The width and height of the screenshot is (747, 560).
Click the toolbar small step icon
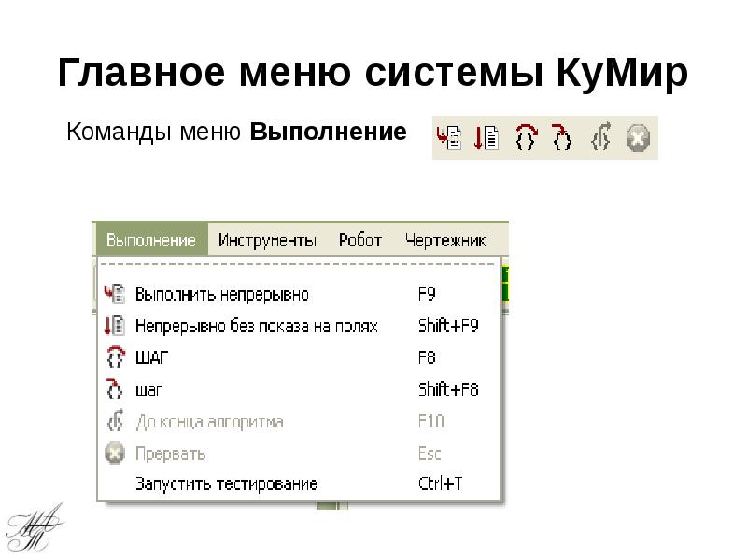pos(561,138)
